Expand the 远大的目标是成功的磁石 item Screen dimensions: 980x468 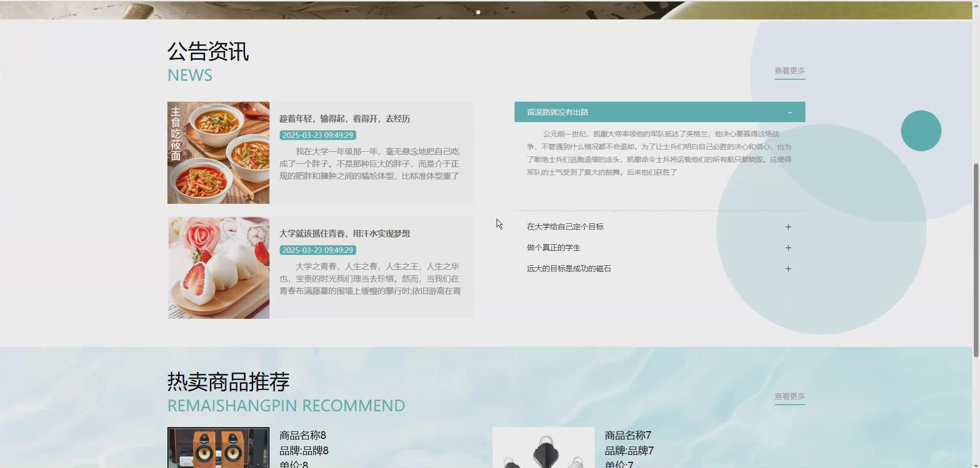coord(788,268)
